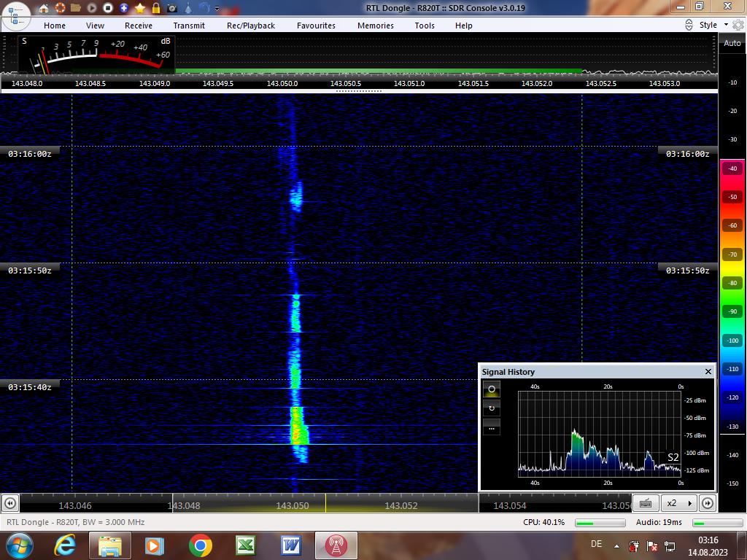Show hidden system tray icons arrow

616,546
